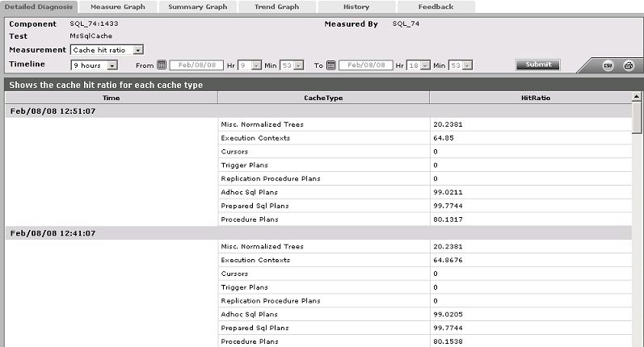The width and height of the screenshot is (644, 347).
Task: Click the 64.85 hit ratio value
Action: click(x=444, y=138)
